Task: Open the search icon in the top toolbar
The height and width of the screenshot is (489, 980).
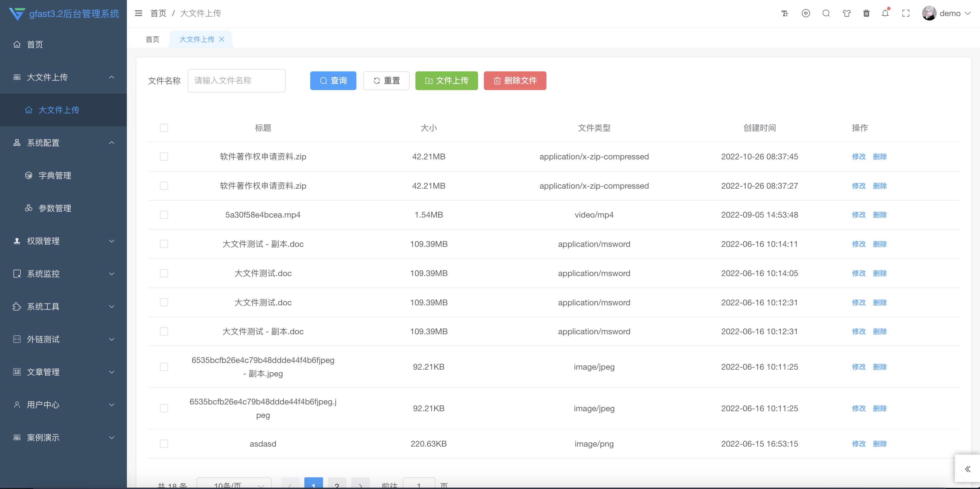Action: point(826,13)
